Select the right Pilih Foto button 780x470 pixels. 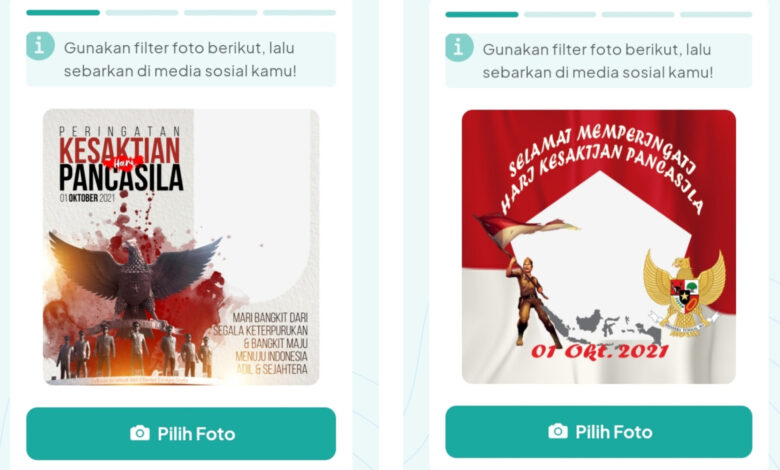click(598, 432)
